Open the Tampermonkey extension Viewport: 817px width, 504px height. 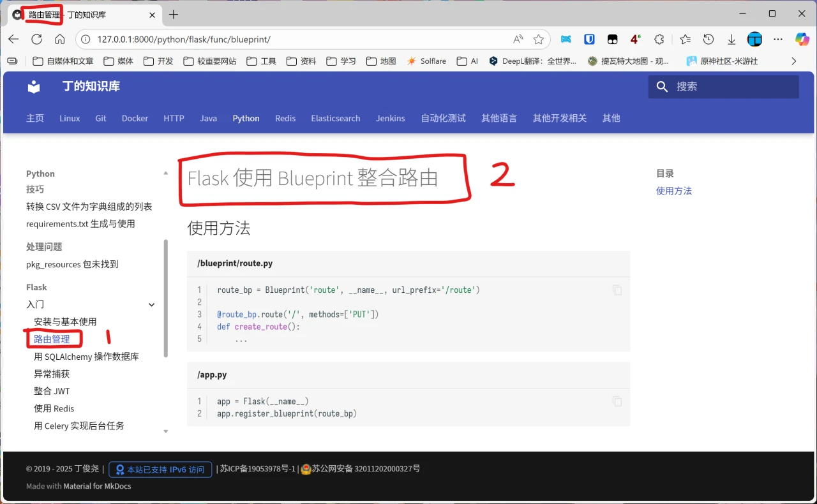coord(612,40)
